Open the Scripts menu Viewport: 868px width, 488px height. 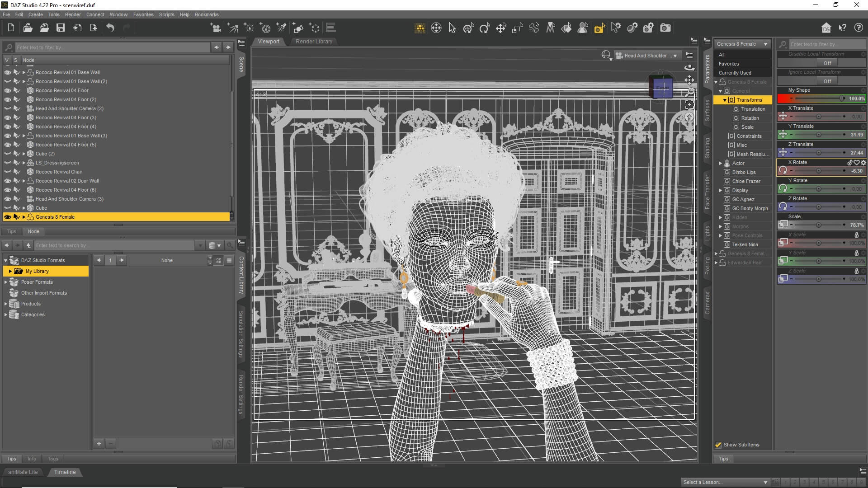coord(166,14)
